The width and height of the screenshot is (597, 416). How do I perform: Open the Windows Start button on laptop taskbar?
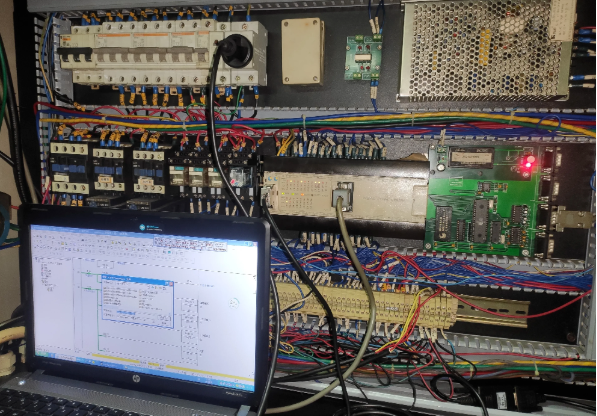tap(41, 353)
